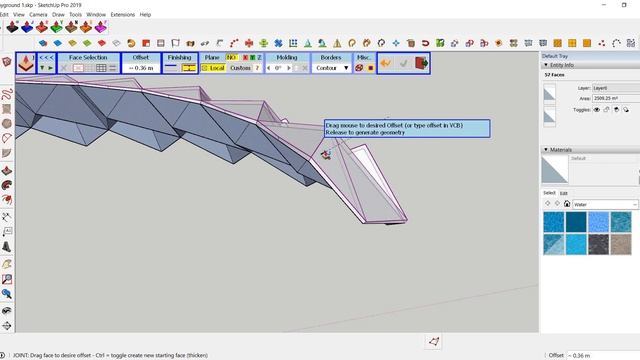Click the red dotted curve toolbar icon
This screenshot has height=360, width=640.
click(x=234, y=43)
